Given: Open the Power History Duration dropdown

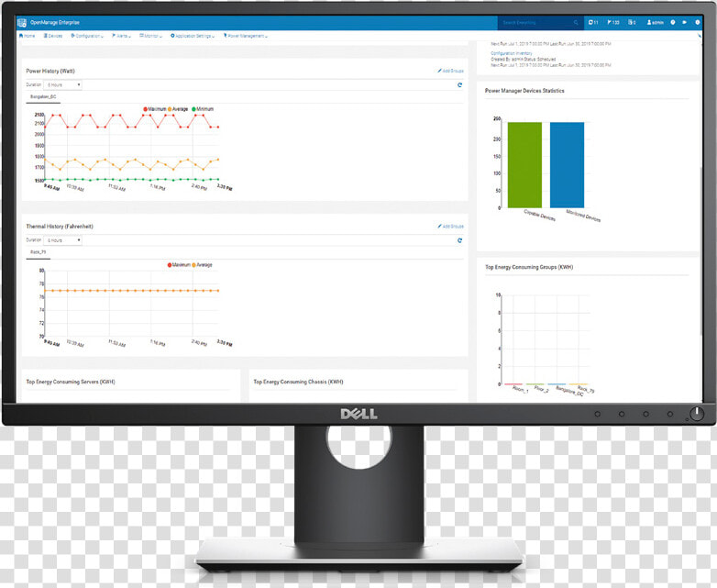Looking at the screenshot, I should (62, 85).
